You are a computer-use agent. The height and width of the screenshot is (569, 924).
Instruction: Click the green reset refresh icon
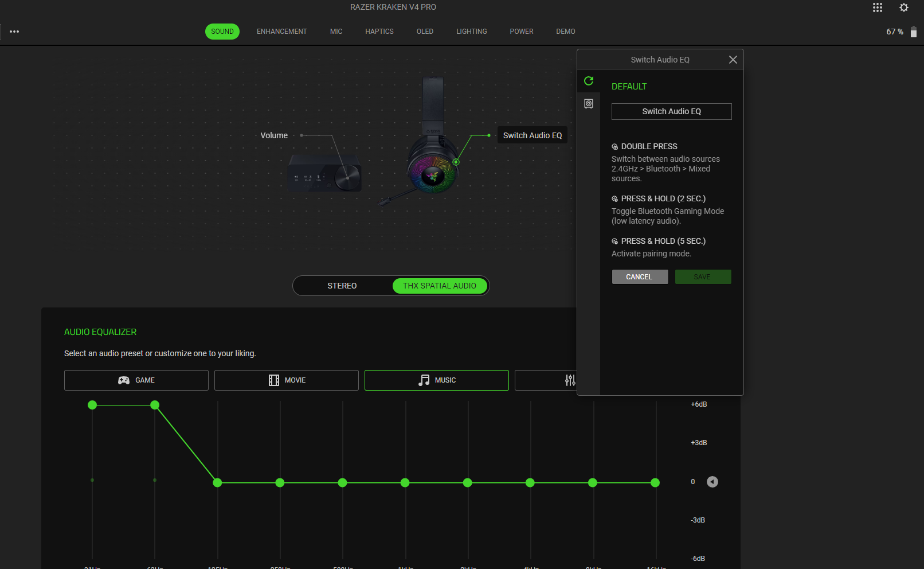589,81
